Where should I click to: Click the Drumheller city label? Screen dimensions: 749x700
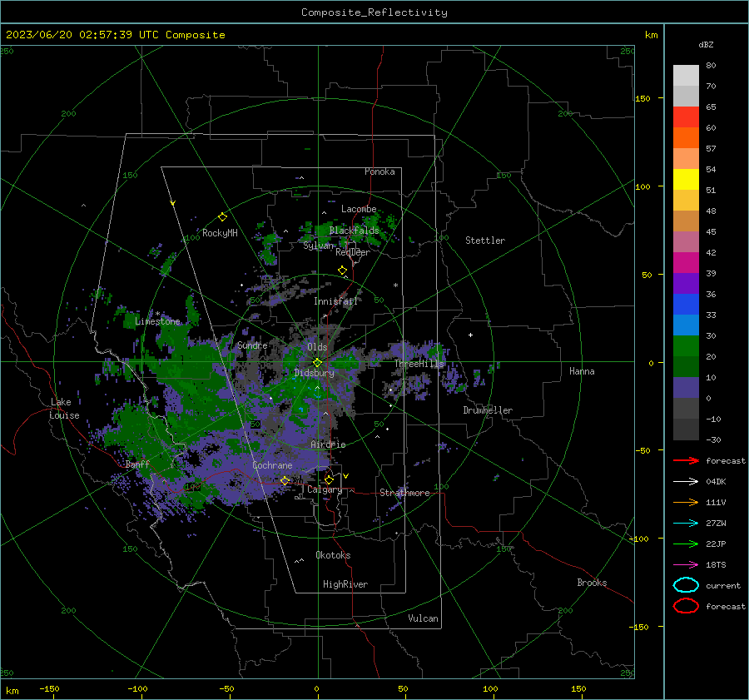[488, 410]
